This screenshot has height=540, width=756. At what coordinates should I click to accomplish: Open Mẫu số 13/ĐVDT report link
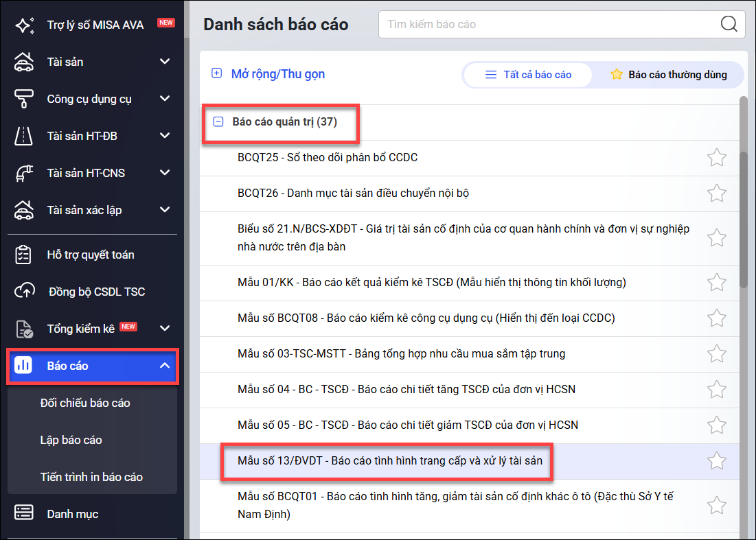click(389, 461)
